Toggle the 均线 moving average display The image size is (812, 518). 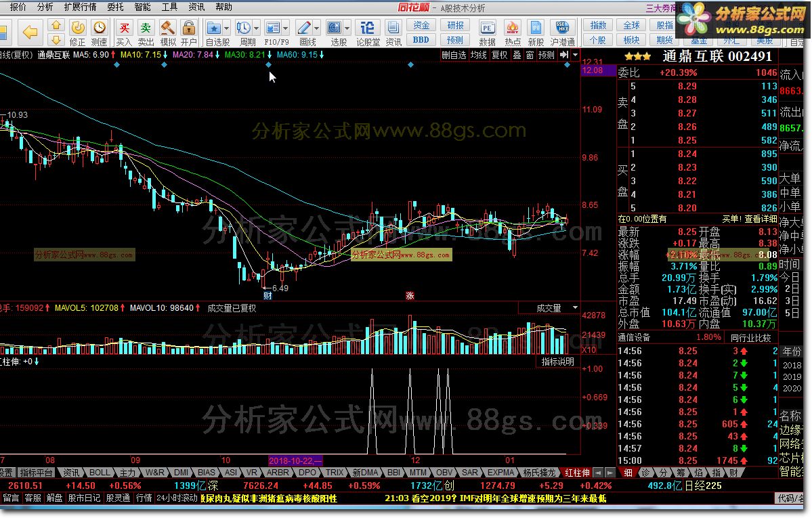(x=479, y=55)
